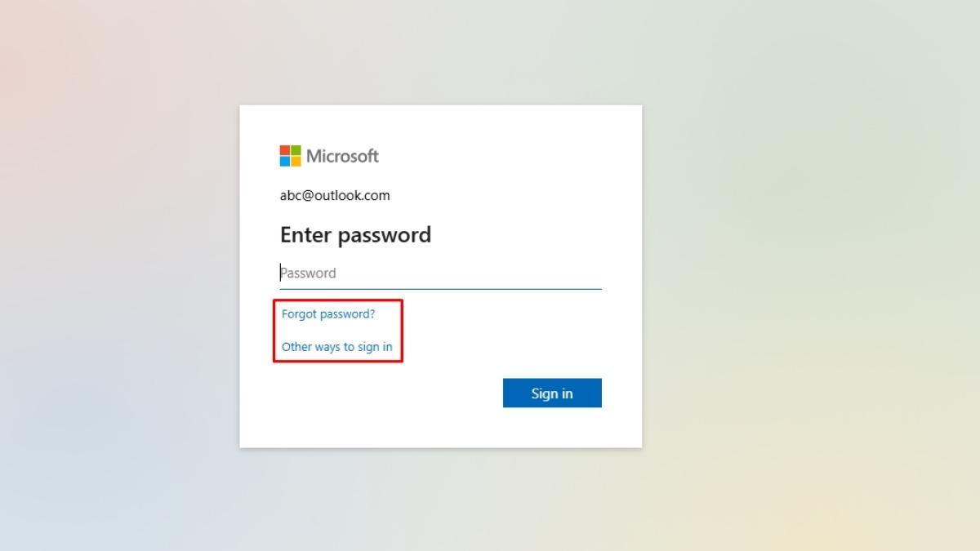Click the Password placeholder text
Screen dimensions: 980x551
(309, 273)
